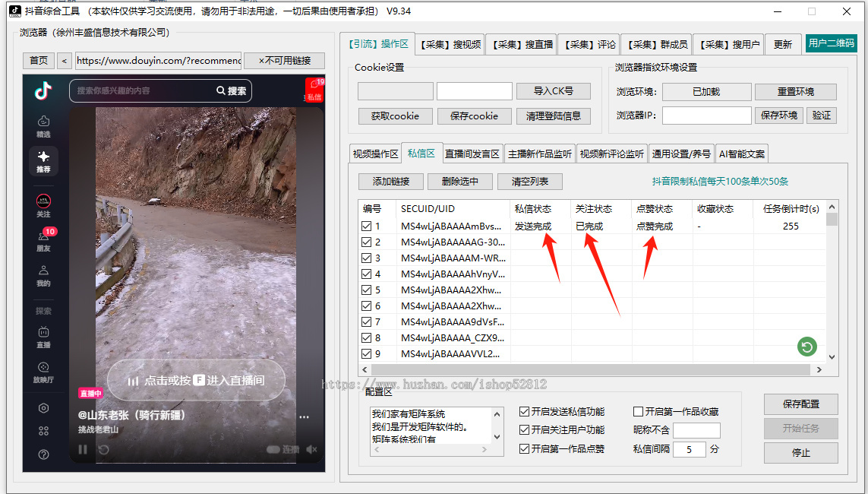Uncheck the row 9 checkbox

(x=366, y=353)
